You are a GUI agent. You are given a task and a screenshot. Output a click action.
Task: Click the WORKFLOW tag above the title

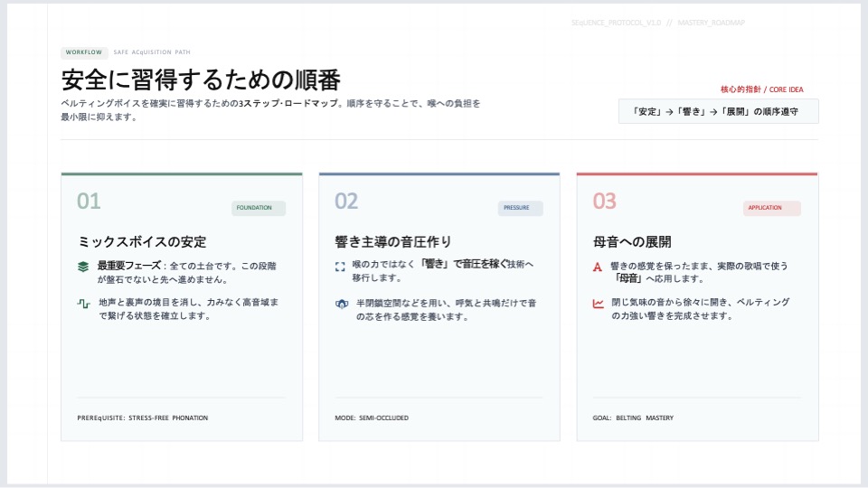point(84,52)
